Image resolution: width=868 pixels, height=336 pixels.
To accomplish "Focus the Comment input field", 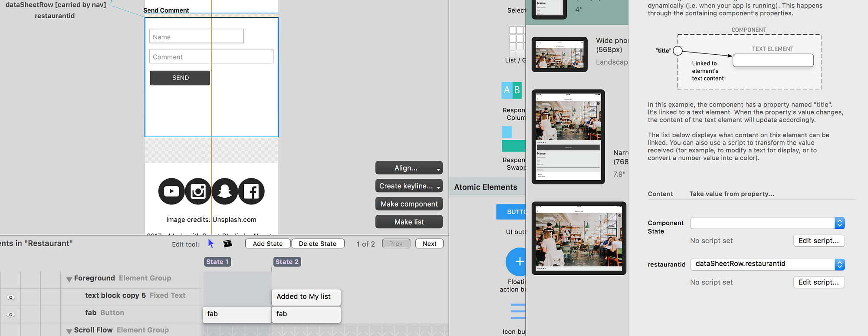I will click(x=211, y=56).
